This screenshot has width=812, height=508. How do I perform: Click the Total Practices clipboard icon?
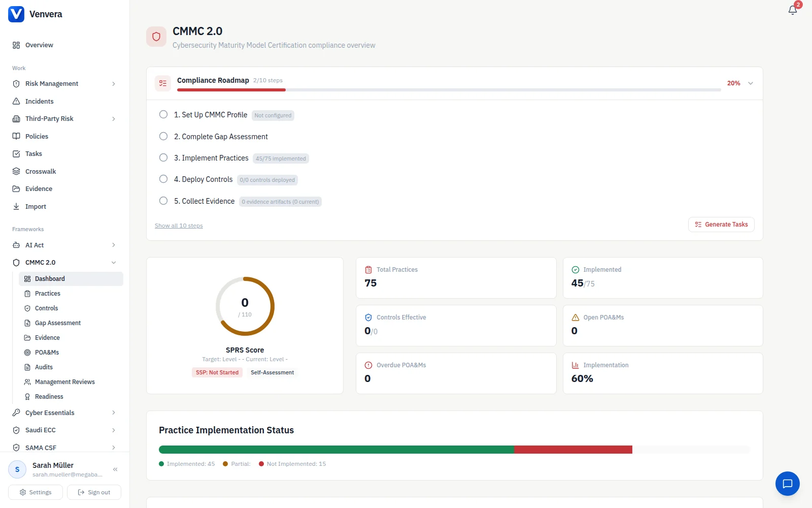click(x=368, y=270)
